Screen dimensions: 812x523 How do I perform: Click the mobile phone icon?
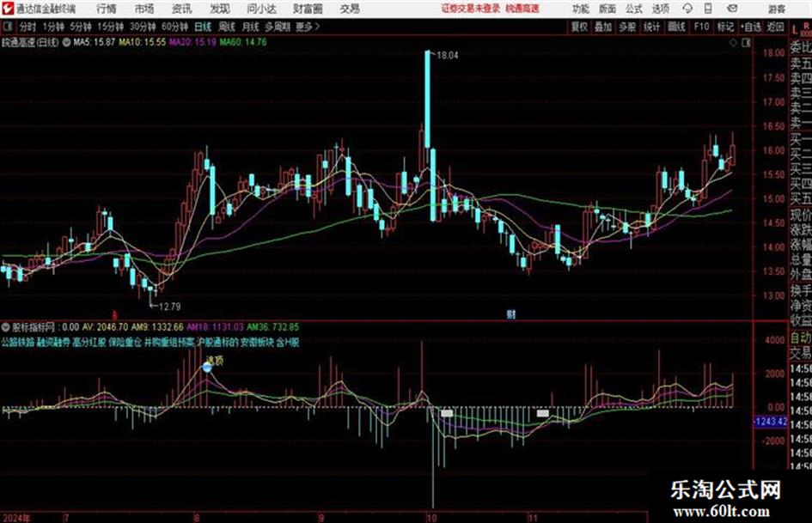click(x=708, y=9)
